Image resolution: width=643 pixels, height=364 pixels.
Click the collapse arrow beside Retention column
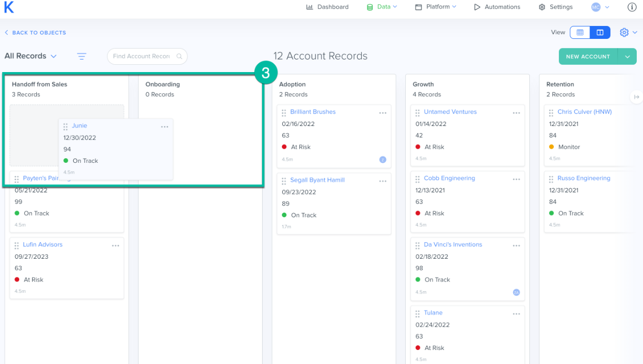click(x=635, y=97)
